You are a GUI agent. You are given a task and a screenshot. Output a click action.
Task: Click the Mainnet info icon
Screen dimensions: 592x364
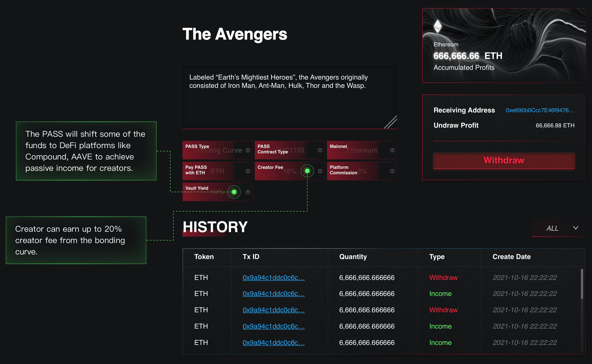coord(392,150)
